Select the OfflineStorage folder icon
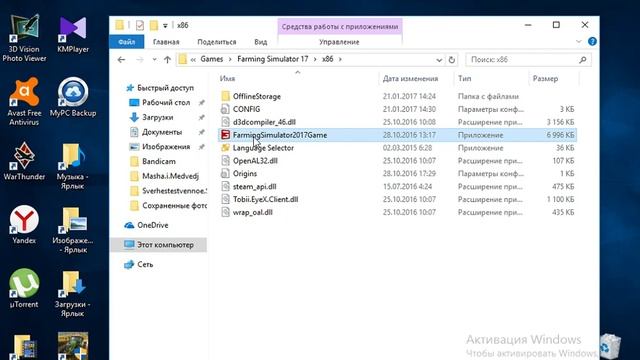The height and width of the screenshot is (360, 640). pyautogui.click(x=225, y=96)
